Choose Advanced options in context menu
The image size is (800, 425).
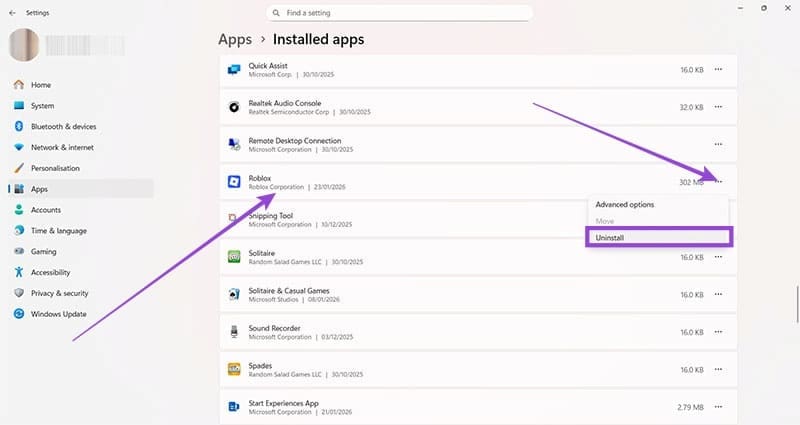625,204
